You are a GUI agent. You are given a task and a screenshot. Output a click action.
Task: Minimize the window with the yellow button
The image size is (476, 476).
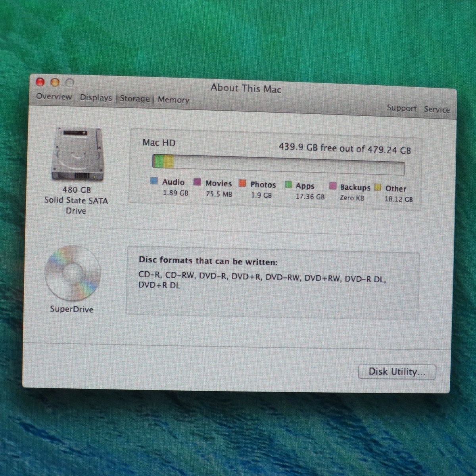pyautogui.click(x=55, y=82)
